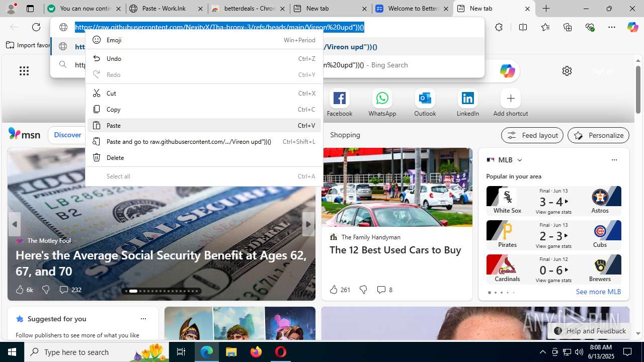This screenshot has height=362, width=644.
Task: Open the Copilot sidebar icon
Action: click(632, 27)
